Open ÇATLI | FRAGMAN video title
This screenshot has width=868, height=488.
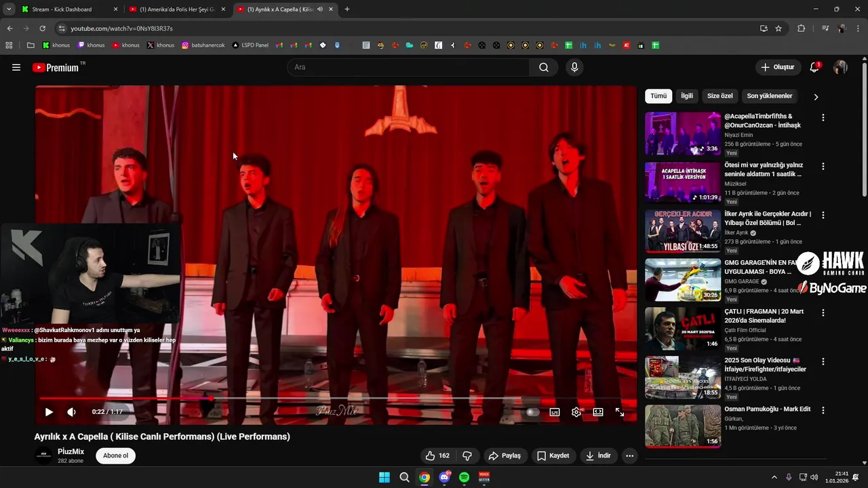point(766,316)
